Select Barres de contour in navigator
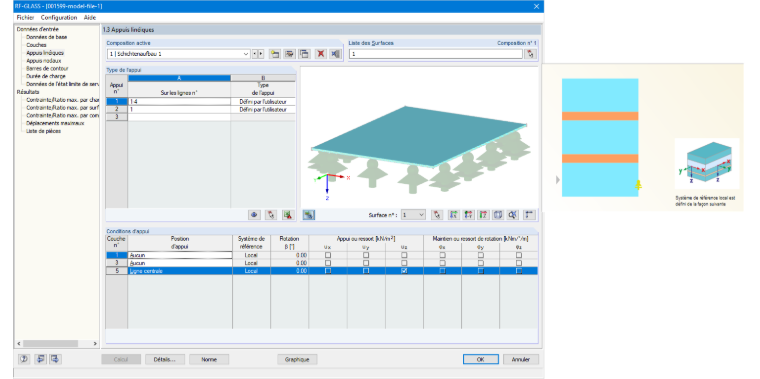The width and height of the screenshot is (760, 379). [47, 68]
